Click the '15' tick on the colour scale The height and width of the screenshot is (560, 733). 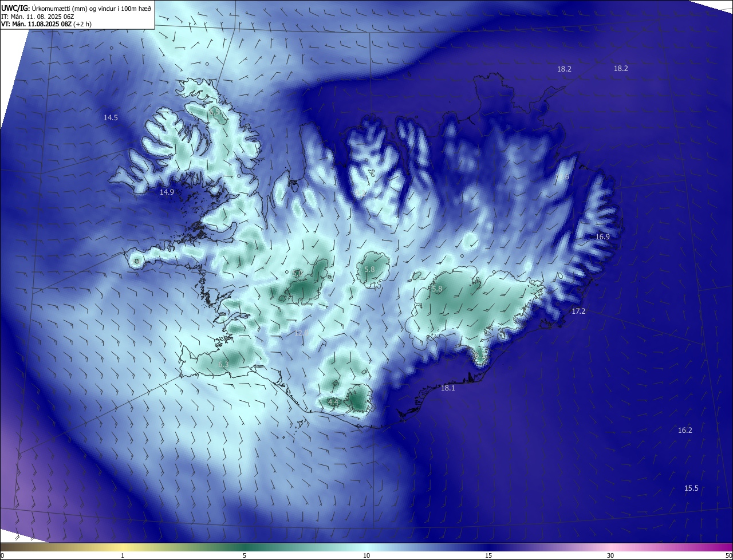(x=488, y=555)
